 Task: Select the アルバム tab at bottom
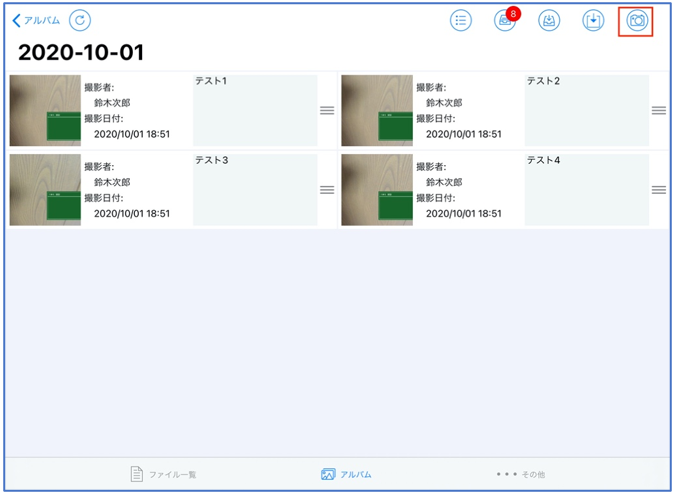click(x=346, y=474)
